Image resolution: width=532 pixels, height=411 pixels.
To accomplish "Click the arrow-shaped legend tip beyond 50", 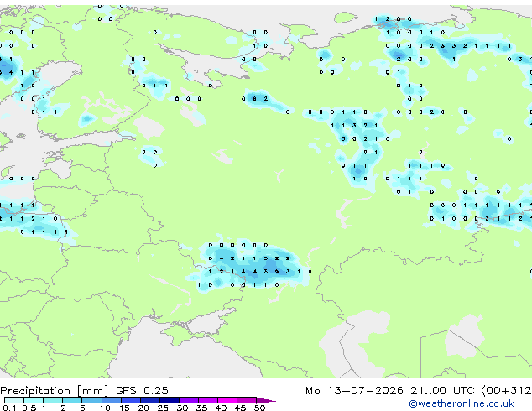I will [x=266, y=400].
